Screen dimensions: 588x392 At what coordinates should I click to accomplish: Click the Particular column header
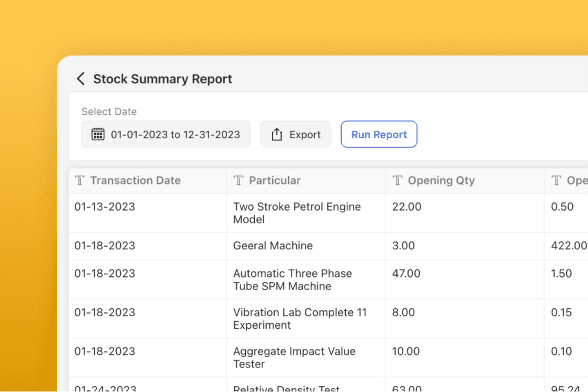pyautogui.click(x=306, y=180)
